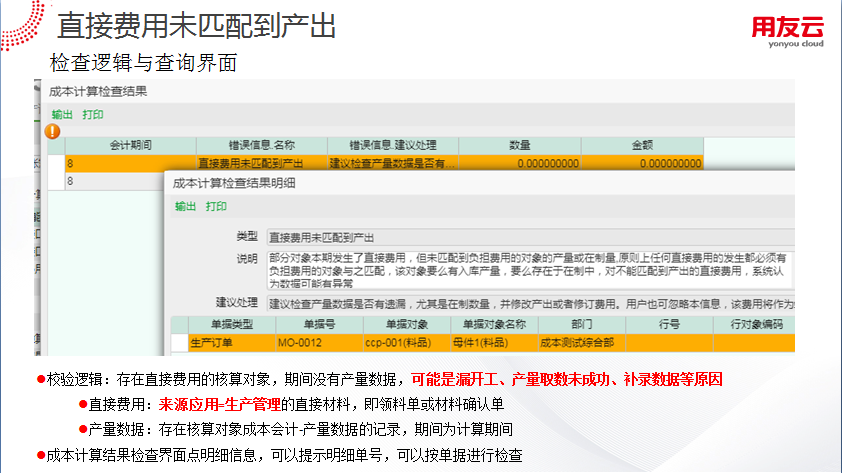The height and width of the screenshot is (473, 842).
Task: Click the 错误信息.名称 column header
Action: [261, 146]
